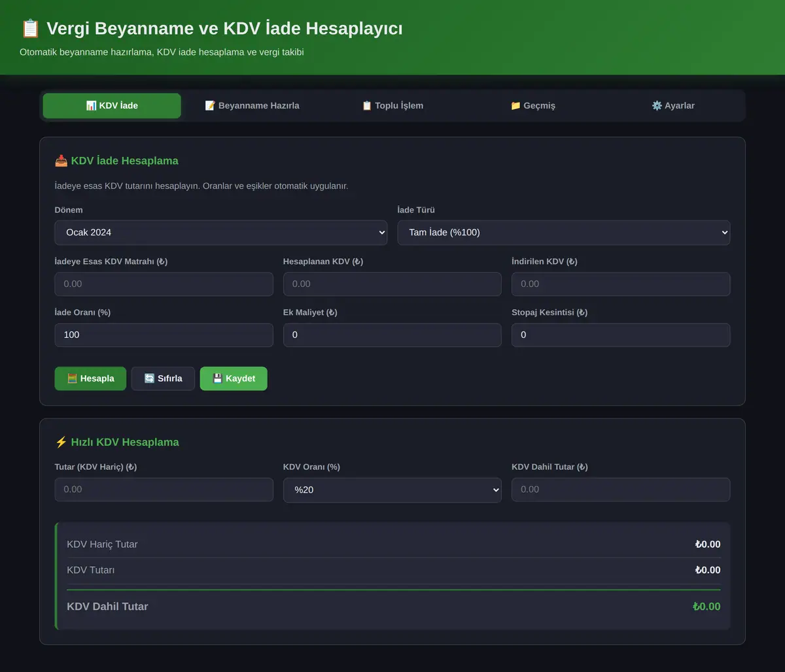This screenshot has height=672, width=785.
Task: Select the Stopaj Kesintisi input field
Action: (x=621, y=335)
